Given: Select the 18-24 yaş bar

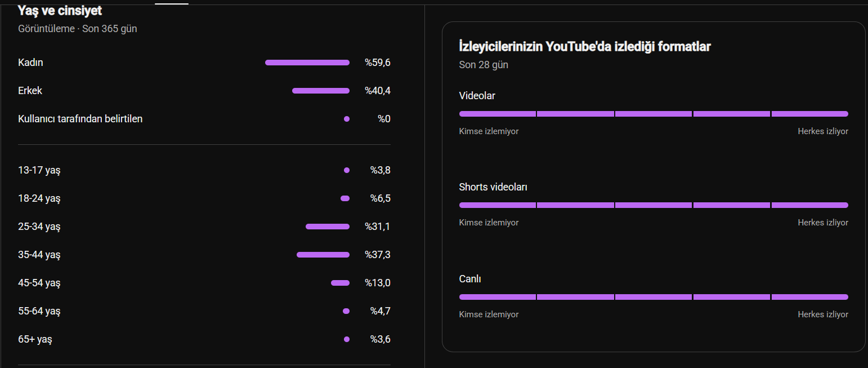Looking at the screenshot, I should coord(345,198).
